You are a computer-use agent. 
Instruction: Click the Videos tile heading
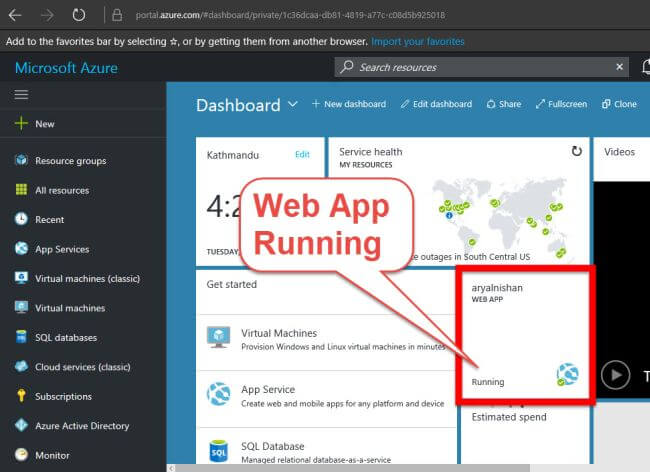point(619,152)
